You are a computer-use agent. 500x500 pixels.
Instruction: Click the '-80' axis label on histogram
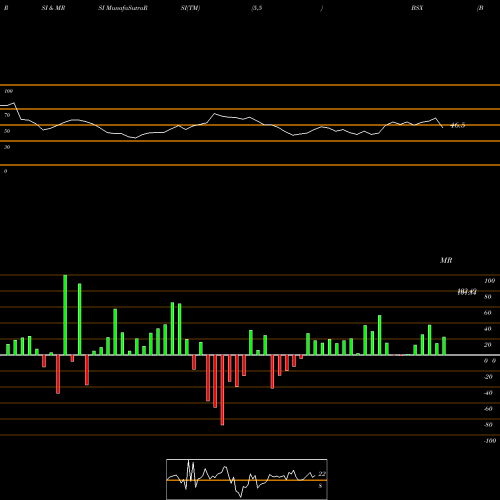click(x=488, y=425)
